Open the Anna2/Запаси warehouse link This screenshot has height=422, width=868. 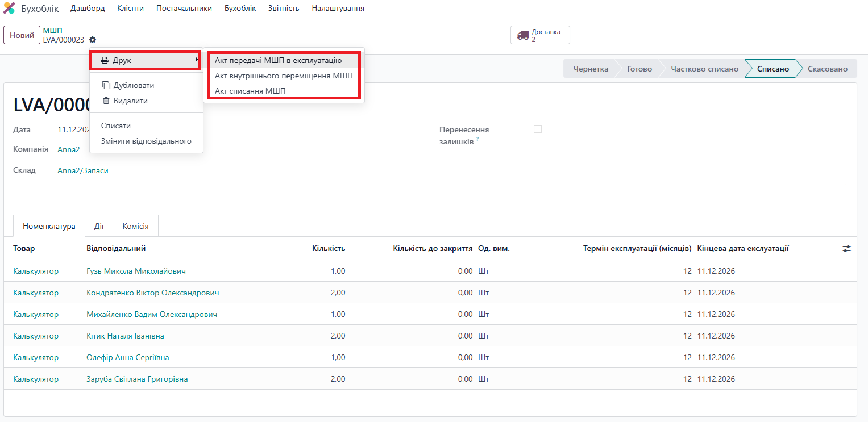83,170
